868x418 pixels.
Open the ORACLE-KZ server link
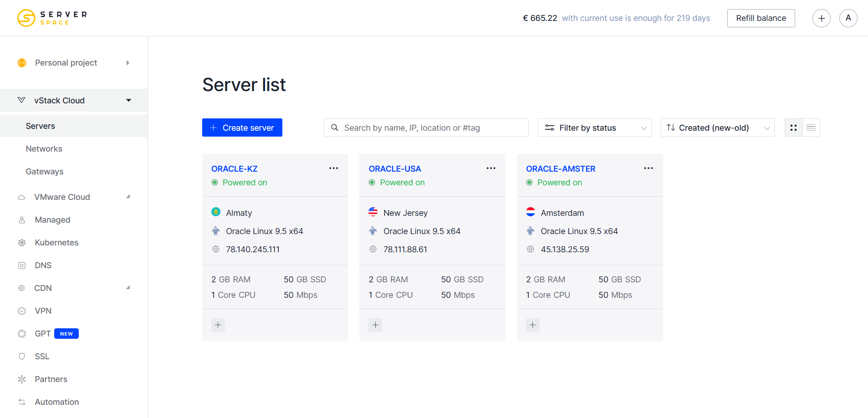pyautogui.click(x=235, y=169)
